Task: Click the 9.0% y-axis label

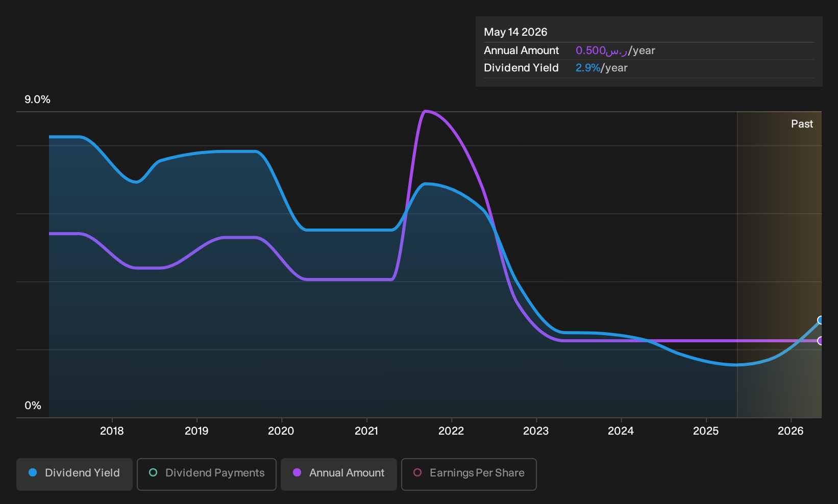Action: click(x=38, y=99)
